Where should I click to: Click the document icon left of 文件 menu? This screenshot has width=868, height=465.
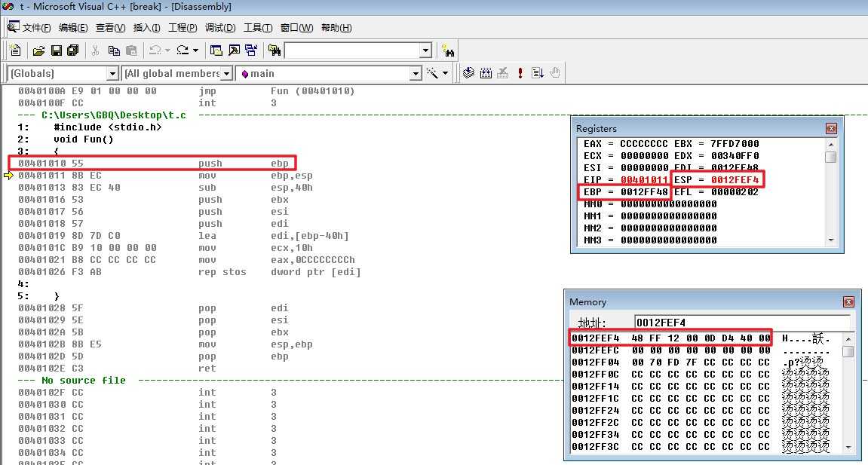pyautogui.click(x=13, y=26)
